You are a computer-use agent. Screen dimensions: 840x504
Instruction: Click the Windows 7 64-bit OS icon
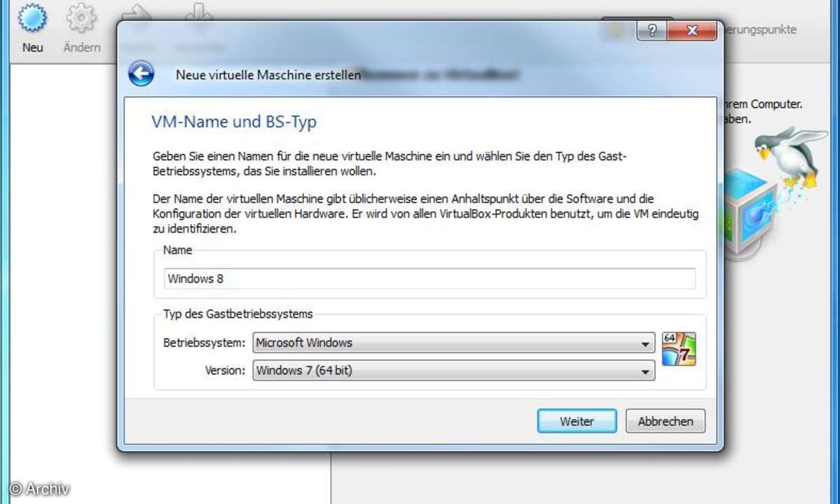pyautogui.click(x=679, y=349)
